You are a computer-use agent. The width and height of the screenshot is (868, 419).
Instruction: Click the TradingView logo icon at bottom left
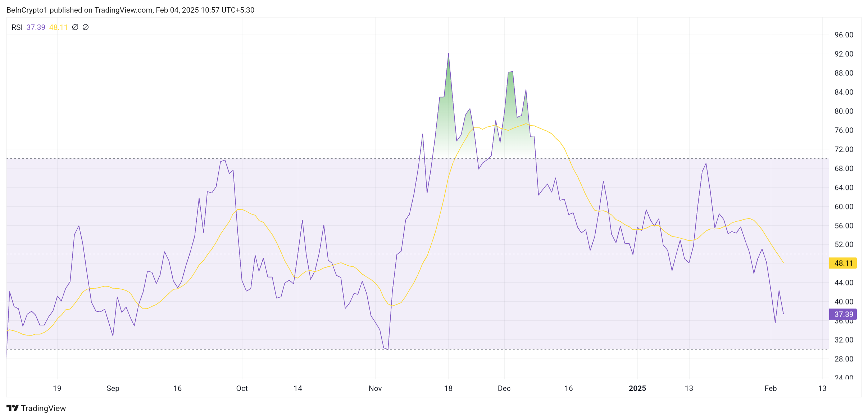coord(12,408)
